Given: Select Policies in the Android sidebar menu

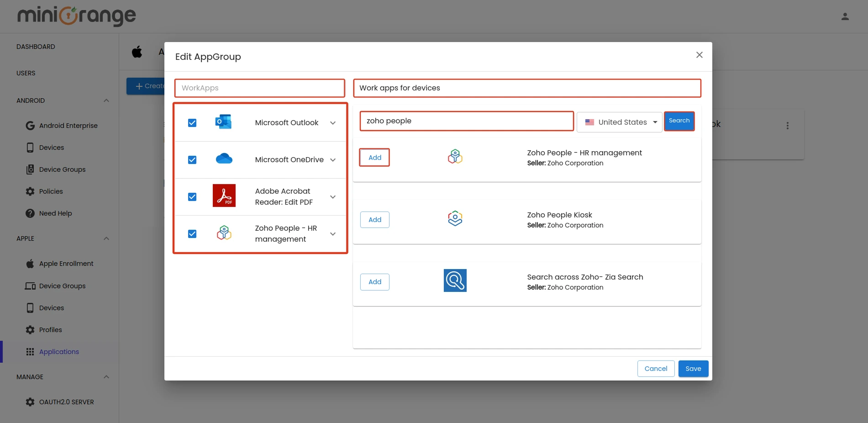Looking at the screenshot, I should click(x=50, y=191).
